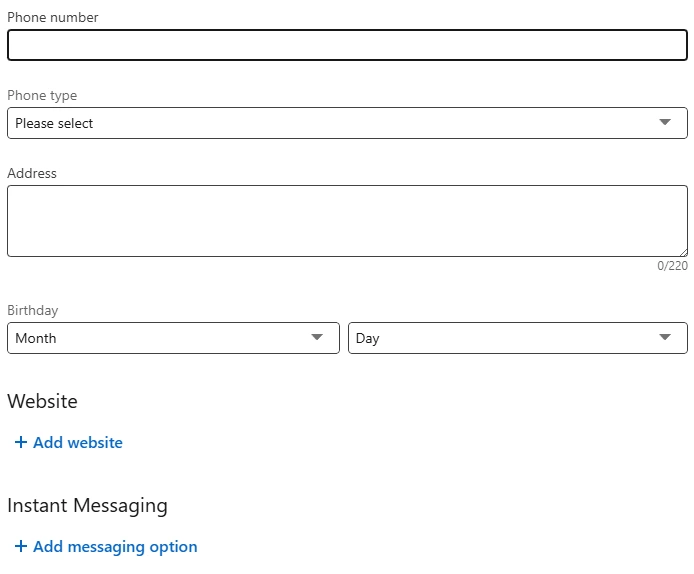Click the Website section heading

point(42,401)
